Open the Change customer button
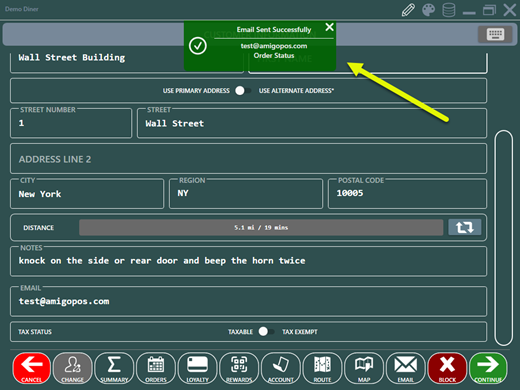Screen dimensions: 520x390 point(73,368)
